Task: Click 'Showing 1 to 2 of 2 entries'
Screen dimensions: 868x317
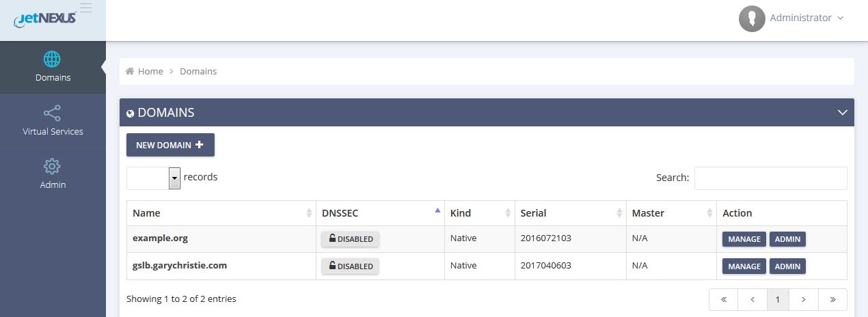Action: (181, 299)
